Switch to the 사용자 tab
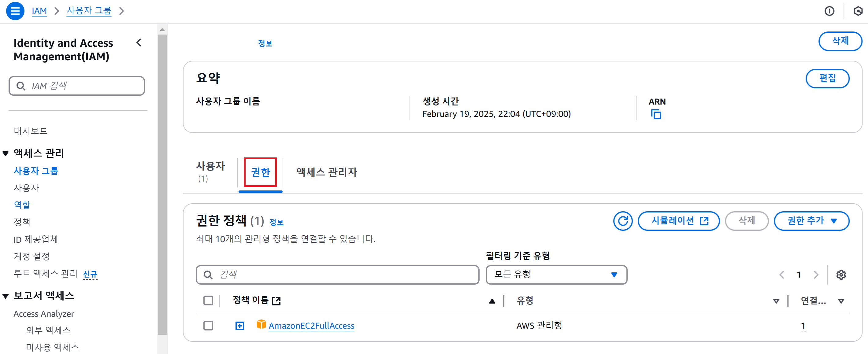The height and width of the screenshot is (354, 868). pos(210,172)
